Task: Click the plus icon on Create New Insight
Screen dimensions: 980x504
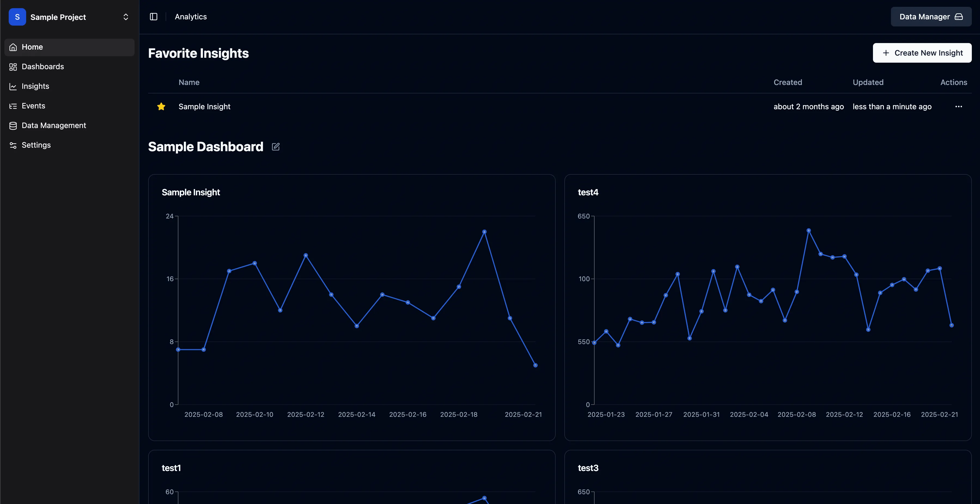Action: 886,53
